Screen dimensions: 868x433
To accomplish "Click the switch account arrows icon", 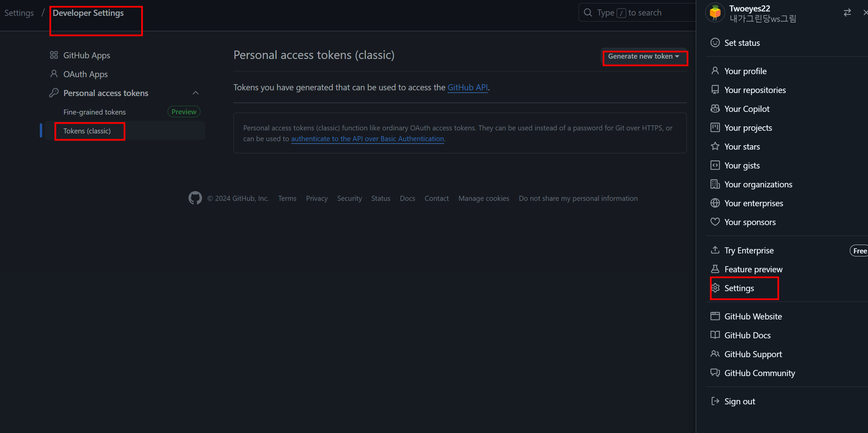I will (847, 13).
